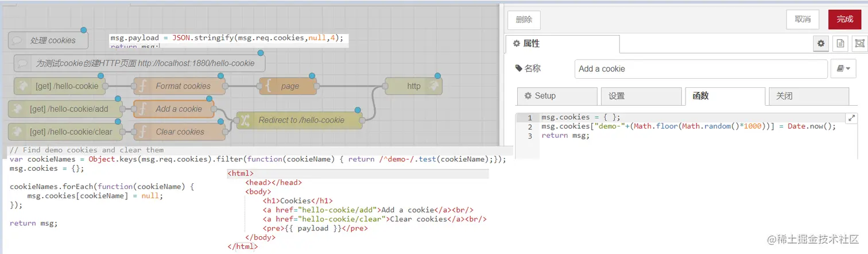868x254 pixels.
Task: Select the http response node
Action: tap(413, 86)
